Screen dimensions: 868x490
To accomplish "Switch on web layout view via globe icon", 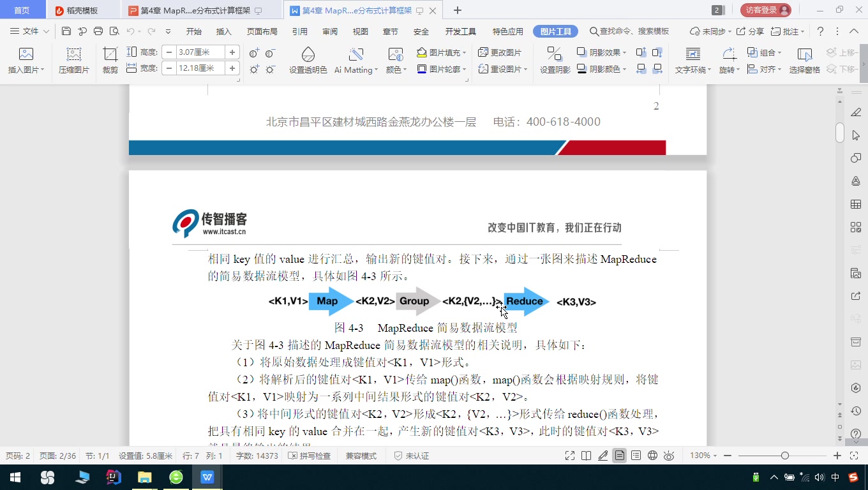I will pyautogui.click(x=652, y=456).
